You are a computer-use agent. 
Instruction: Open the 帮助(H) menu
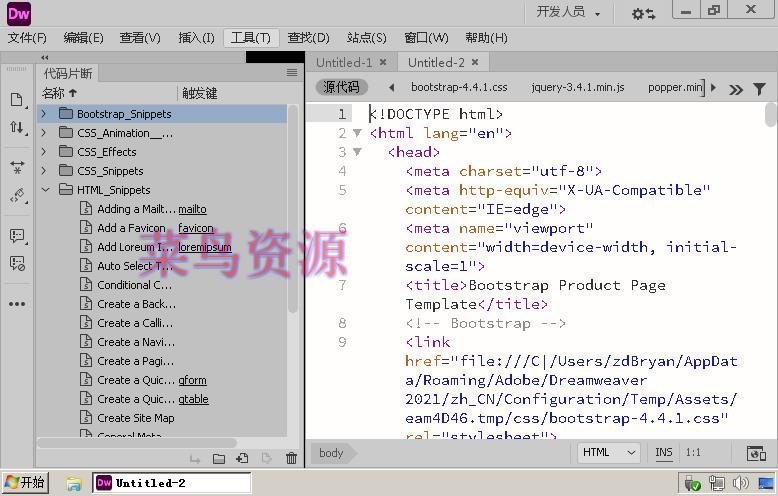coord(486,38)
